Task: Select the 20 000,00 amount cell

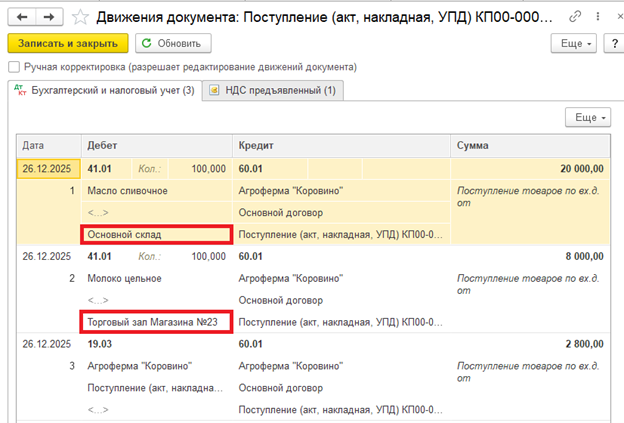Action: click(x=530, y=169)
